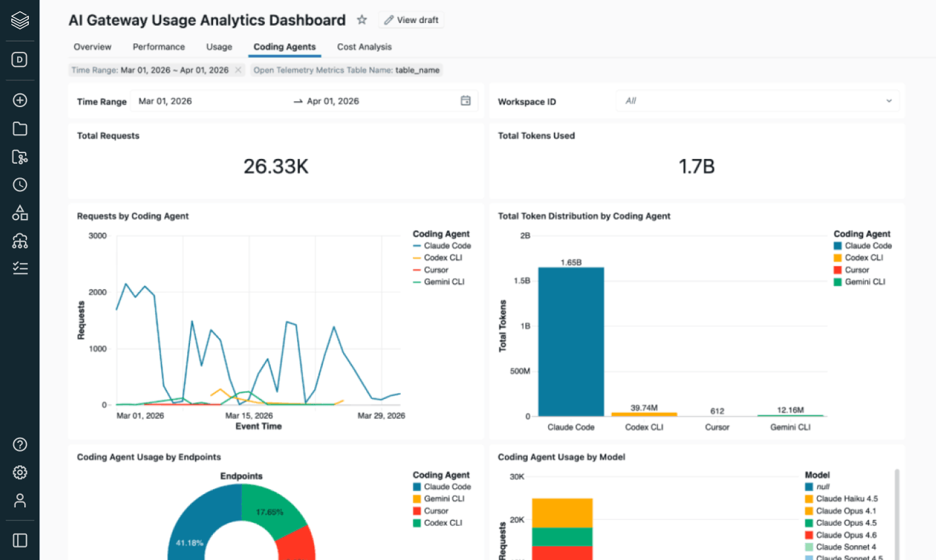Click the start date field Mar 01, 2026
Image resolution: width=936 pixels, height=560 pixels.
165,101
